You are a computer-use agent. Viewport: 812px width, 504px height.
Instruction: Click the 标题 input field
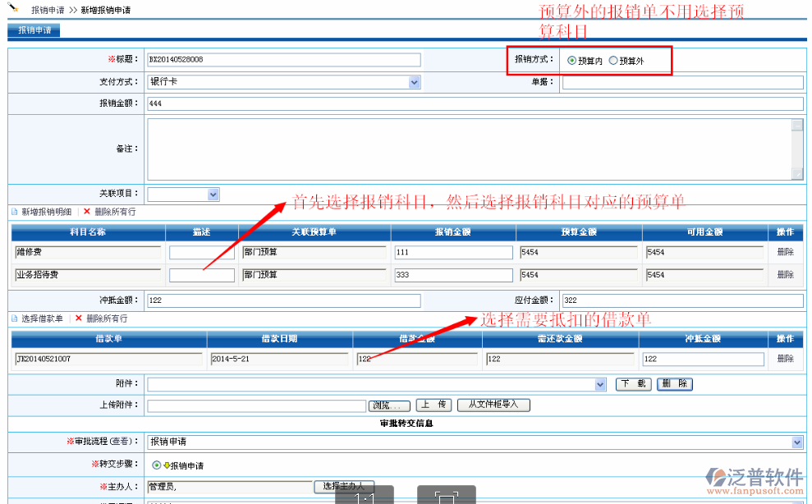[283, 60]
